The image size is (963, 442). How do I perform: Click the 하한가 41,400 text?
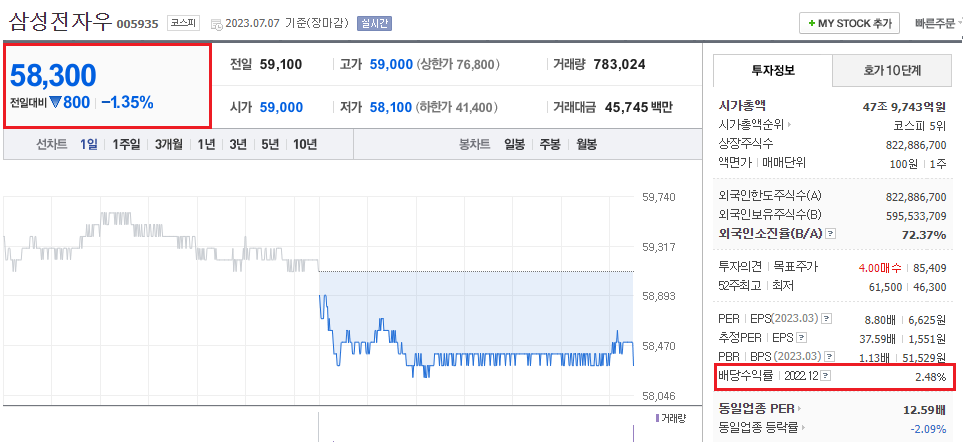point(458,107)
